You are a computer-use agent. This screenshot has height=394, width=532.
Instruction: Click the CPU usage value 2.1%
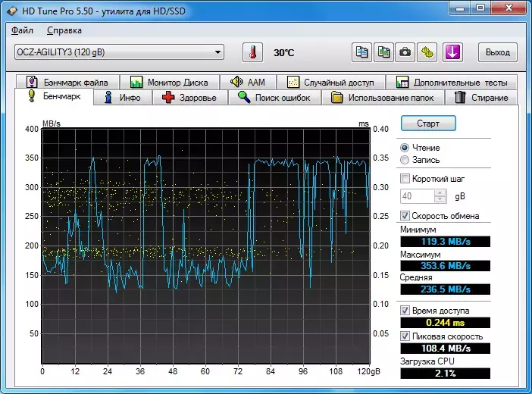coord(446,374)
